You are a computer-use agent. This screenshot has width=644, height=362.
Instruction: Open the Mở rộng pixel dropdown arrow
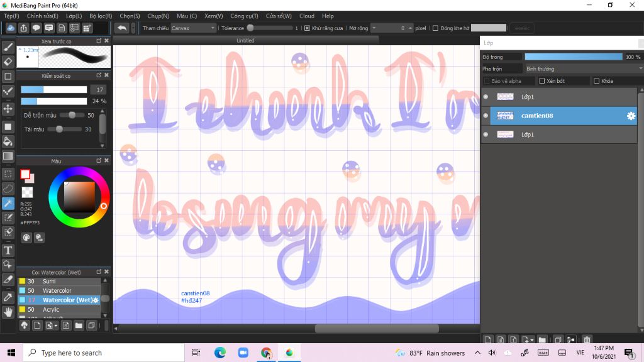click(x=374, y=28)
